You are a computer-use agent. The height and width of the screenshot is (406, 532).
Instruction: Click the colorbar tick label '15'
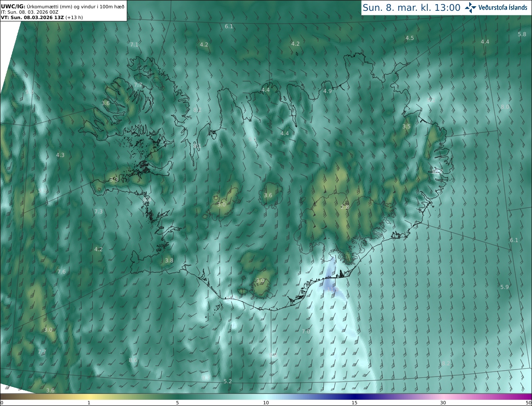[355, 403]
